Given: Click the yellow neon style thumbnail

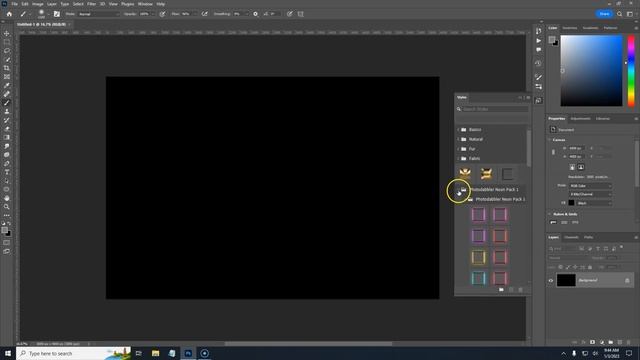Looking at the screenshot, I should [478, 257].
